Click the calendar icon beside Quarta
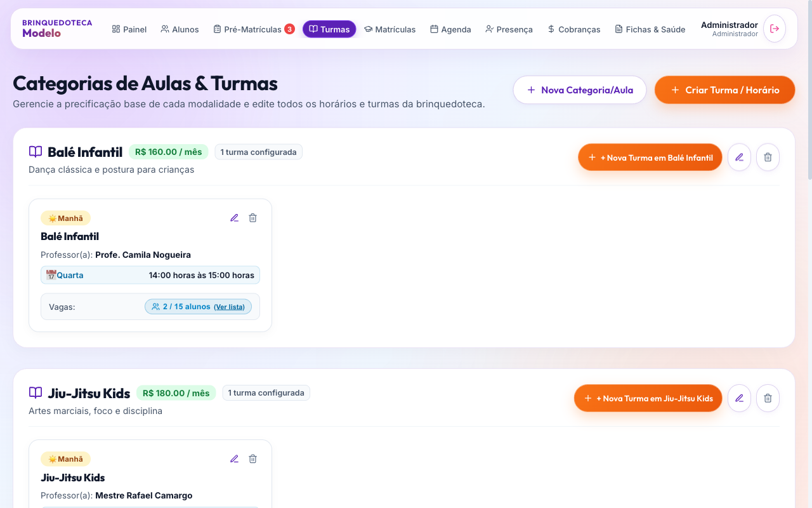 coord(51,275)
